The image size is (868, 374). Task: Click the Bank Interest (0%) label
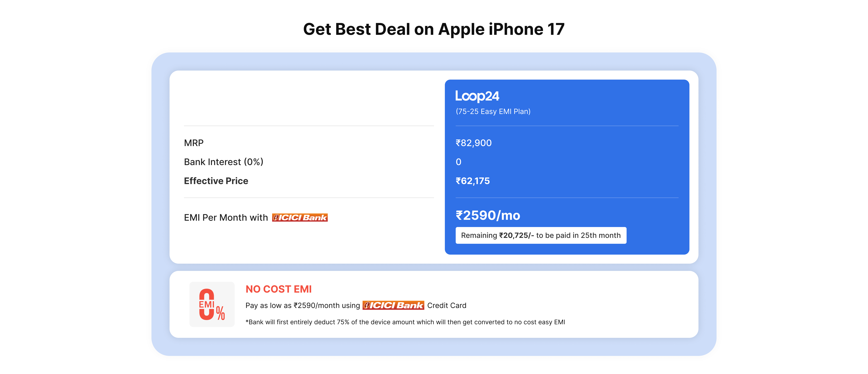click(223, 162)
